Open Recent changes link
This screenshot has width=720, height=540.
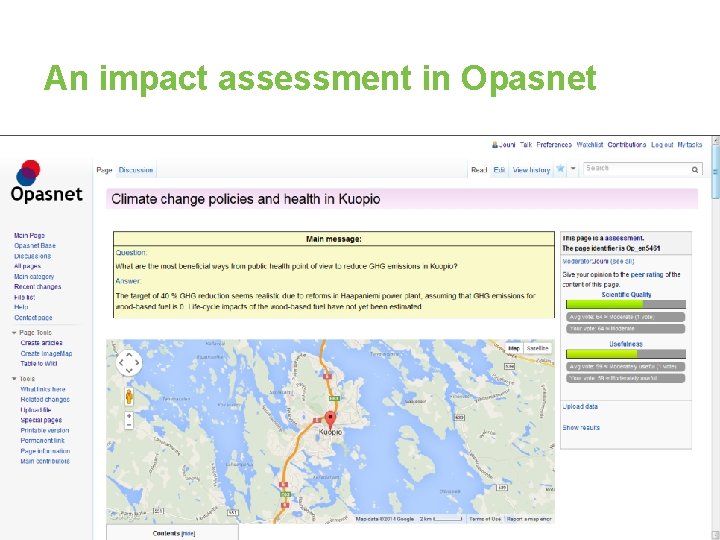coord(38,287)
